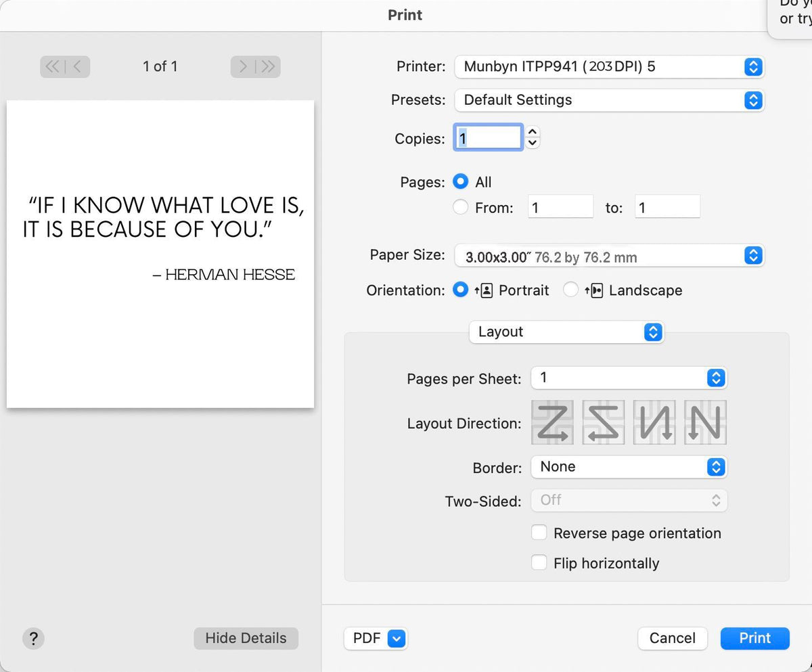Enable Flip horizontally checkbox
Image resolution: width=812 pixels, height=672 pixels.
(539, 563)
